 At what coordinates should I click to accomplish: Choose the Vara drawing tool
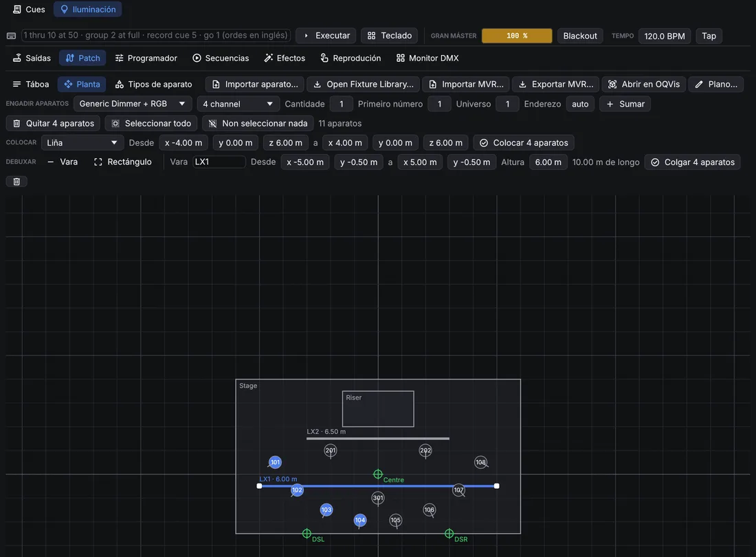coord(63,162)
